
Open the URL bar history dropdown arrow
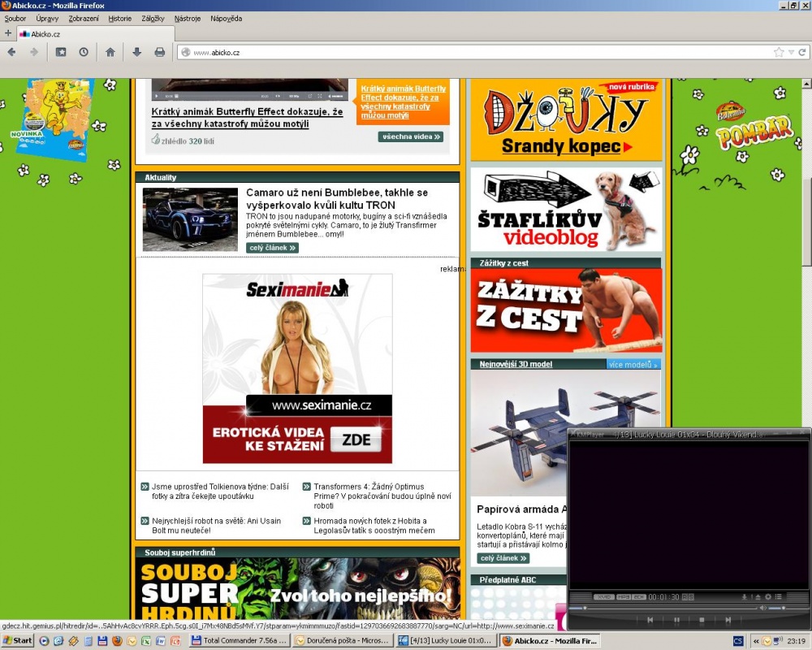tap(791, 52)
